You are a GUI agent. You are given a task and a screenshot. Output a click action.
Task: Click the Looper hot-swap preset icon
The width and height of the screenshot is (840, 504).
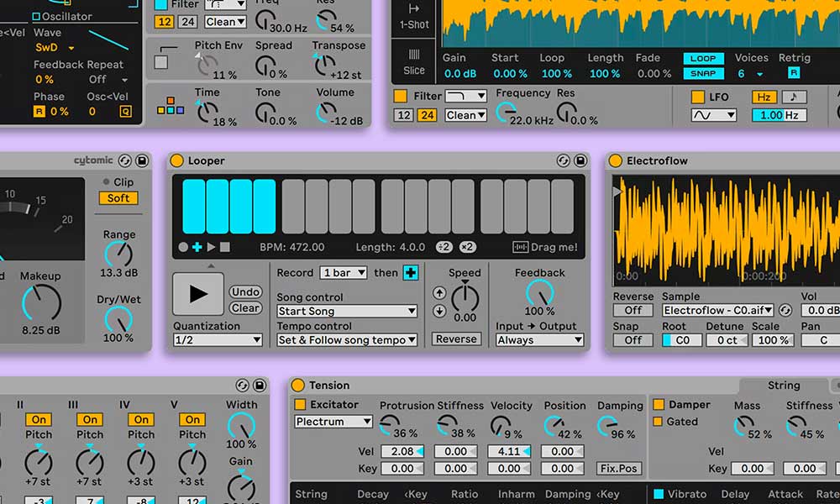(x=563, y=160)
